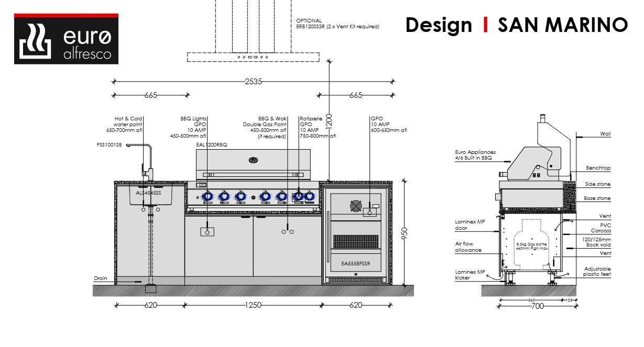This screenshot has width=644, height=347.
Task: Click the BBQ Lights GPO socket symbol
Action: (x=207, y=231)
